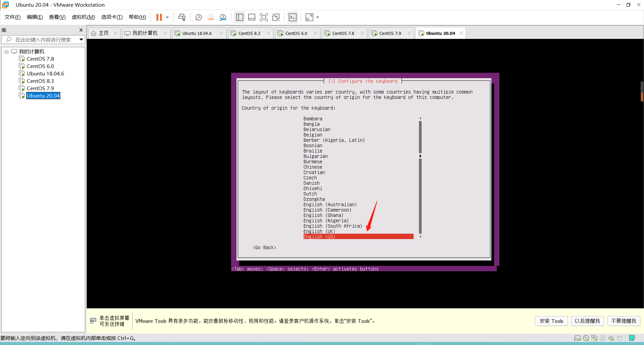Click the sound card status icon
The image size is (644, 345).
(x=611, y=338)
